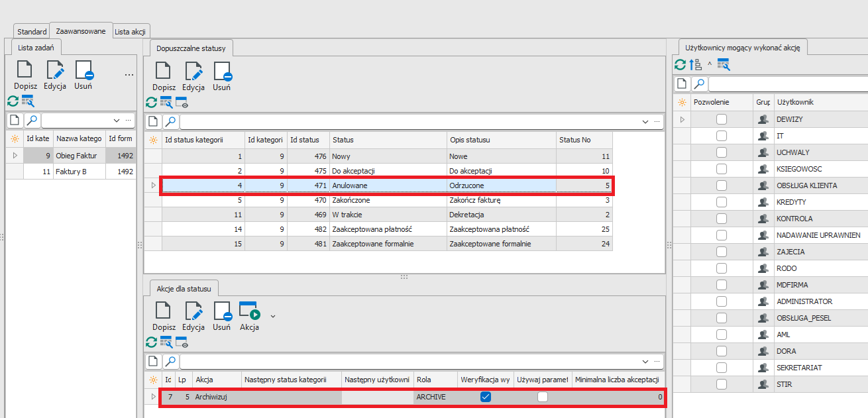Viewport: 868px width, 418px height.
Task: Enable Pozwolenie checkbox for KSIEGOWOSC
Action: point(722,169)
